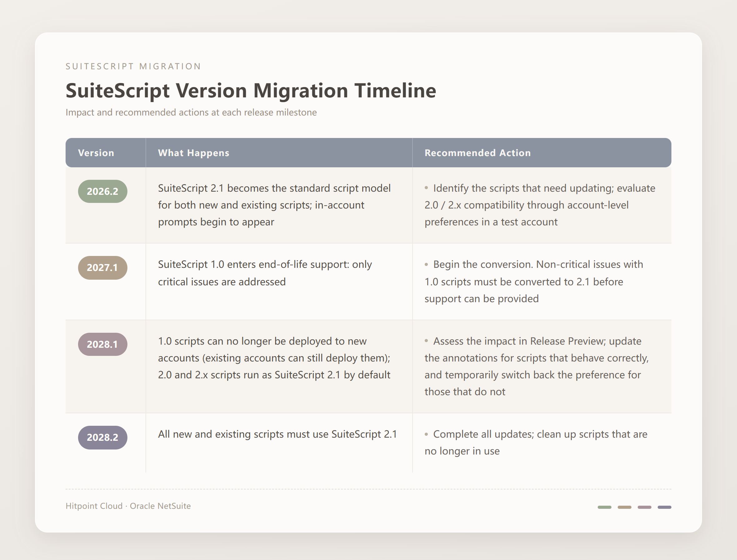
Task: Select the 2028.1 version badge
Action: (102, 344)
